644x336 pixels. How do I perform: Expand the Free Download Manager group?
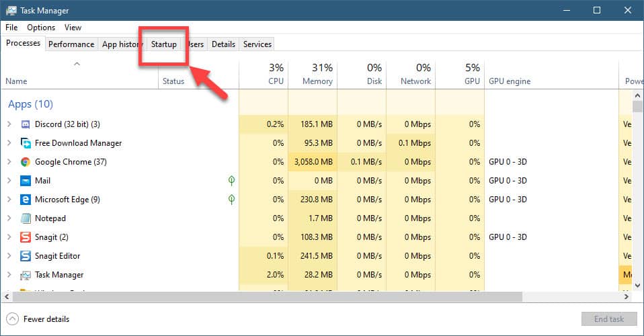coord(9,143)
